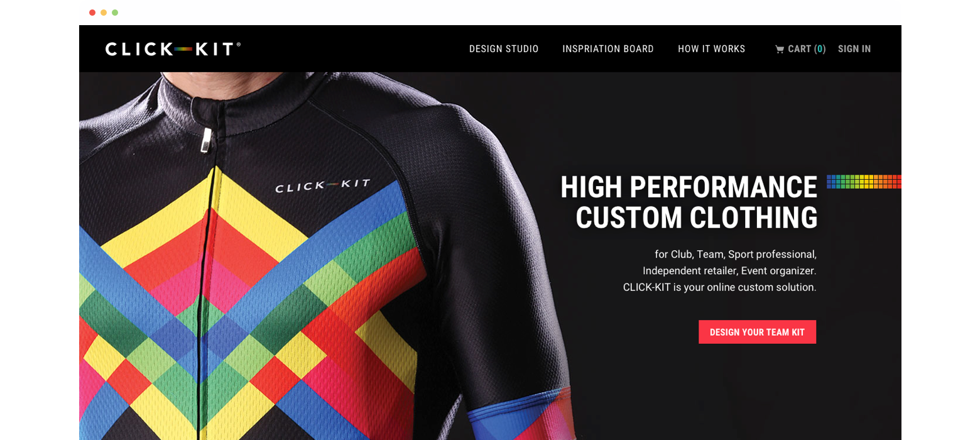Click the Design Your Team Kit button
The height and width of the screenshot is (440, 980).
[757, 332]
